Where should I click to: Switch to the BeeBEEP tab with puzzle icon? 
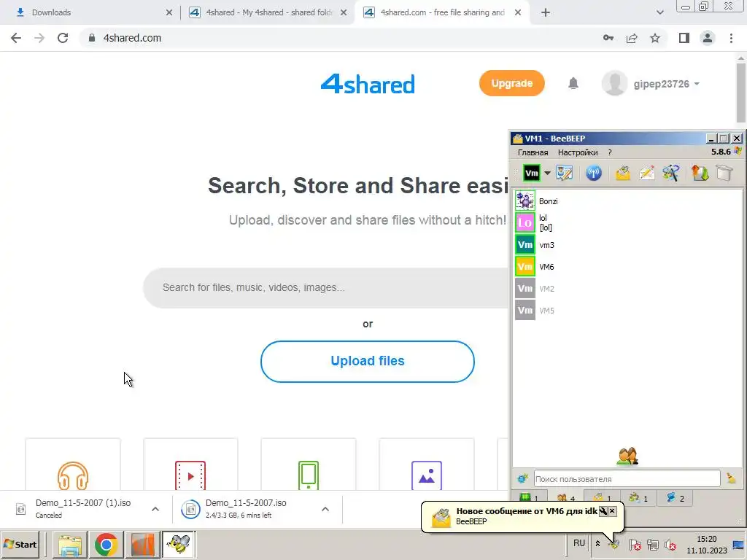tap(638, 498)
